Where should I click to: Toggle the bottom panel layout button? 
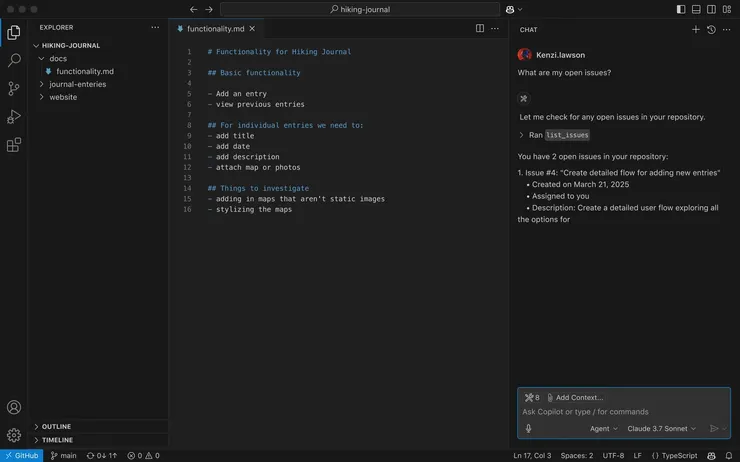pyautogui.click(x=696, y=9)
